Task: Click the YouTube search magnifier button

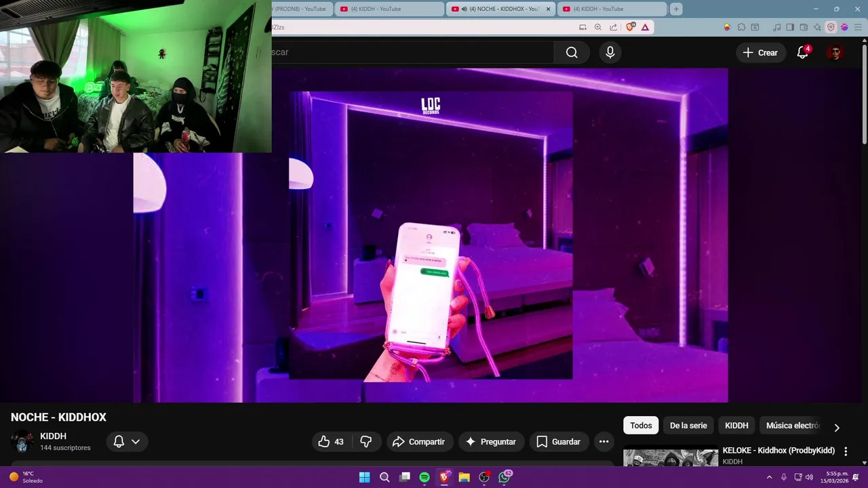Action: [572, 52]
